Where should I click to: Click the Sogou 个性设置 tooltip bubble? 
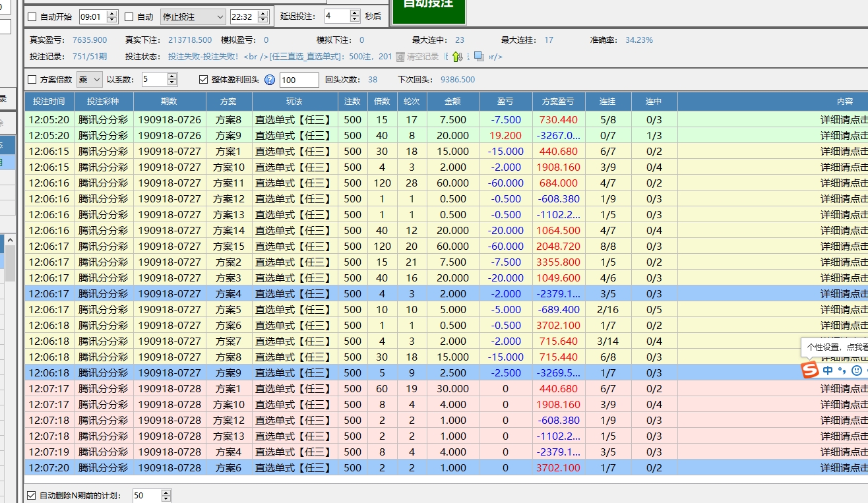tap(835, 347)
